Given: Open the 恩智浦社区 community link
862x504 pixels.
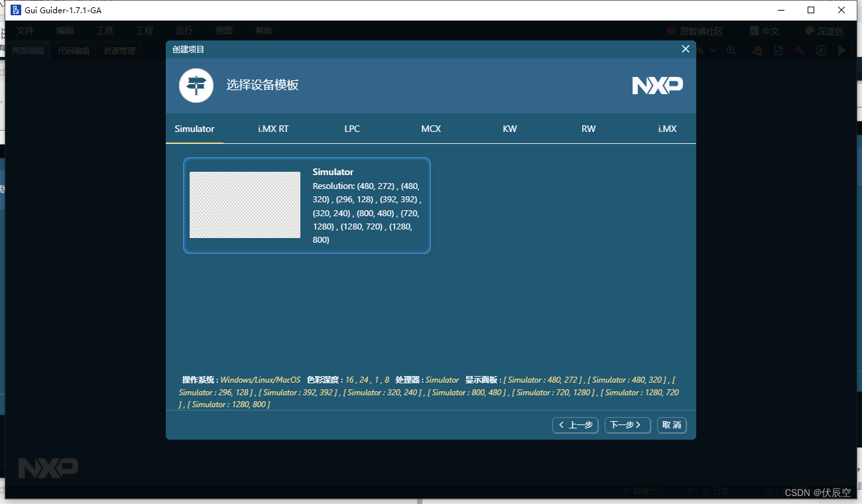Looking at the screenshot, I should [694, 31].
